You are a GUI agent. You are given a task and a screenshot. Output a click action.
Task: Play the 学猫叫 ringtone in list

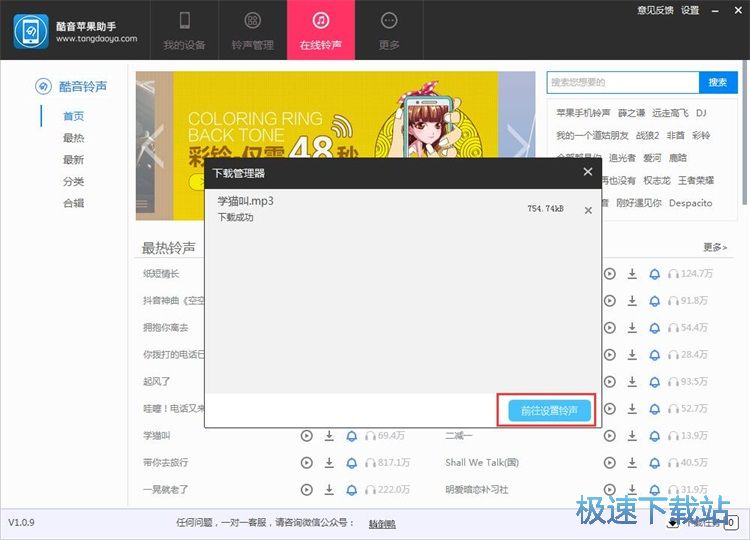pyautogui.click(x=307, y=436)
